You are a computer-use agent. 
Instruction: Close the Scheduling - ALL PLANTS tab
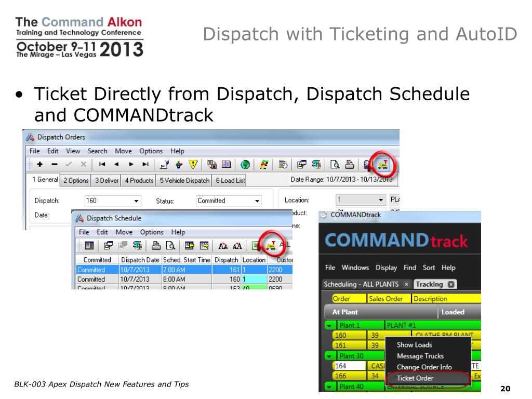406,284
